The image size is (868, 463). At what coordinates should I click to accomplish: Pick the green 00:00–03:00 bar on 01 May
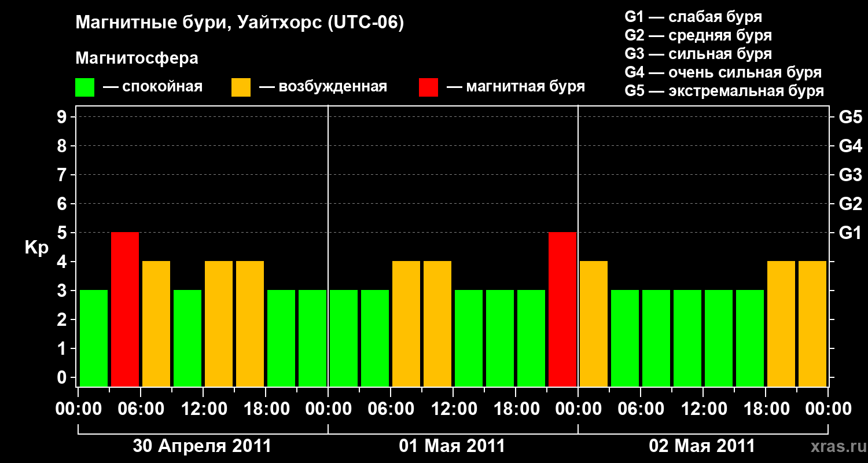(x=344, y=338)
